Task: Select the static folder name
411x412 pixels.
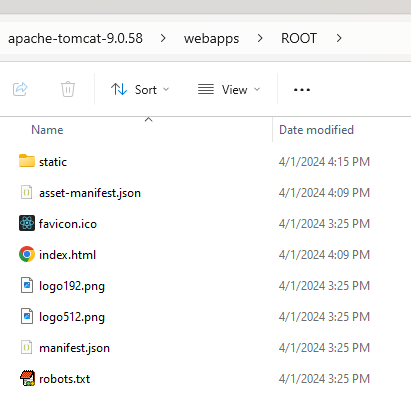Action: click(x=53, y=162)
